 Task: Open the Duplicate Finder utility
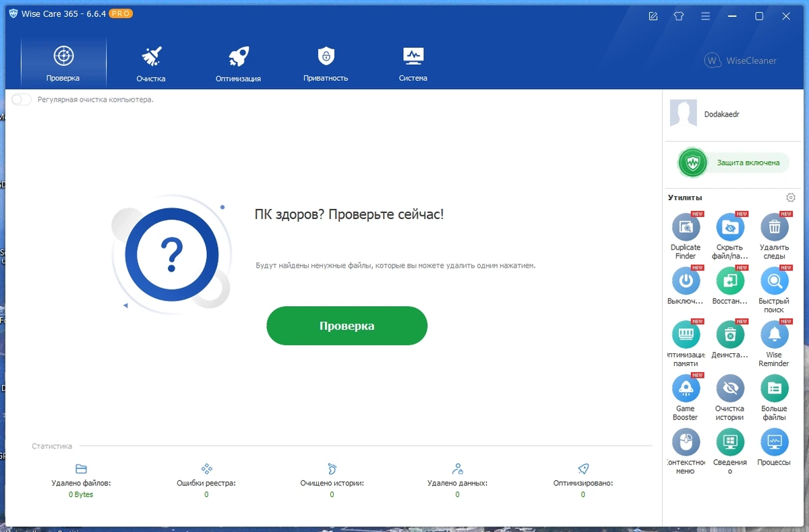686,227
